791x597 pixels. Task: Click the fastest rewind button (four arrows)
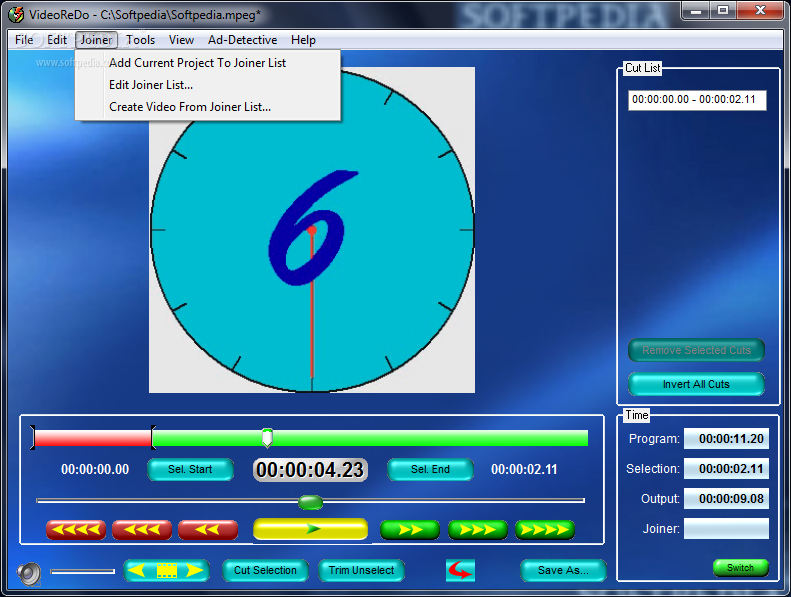point(76,529)
